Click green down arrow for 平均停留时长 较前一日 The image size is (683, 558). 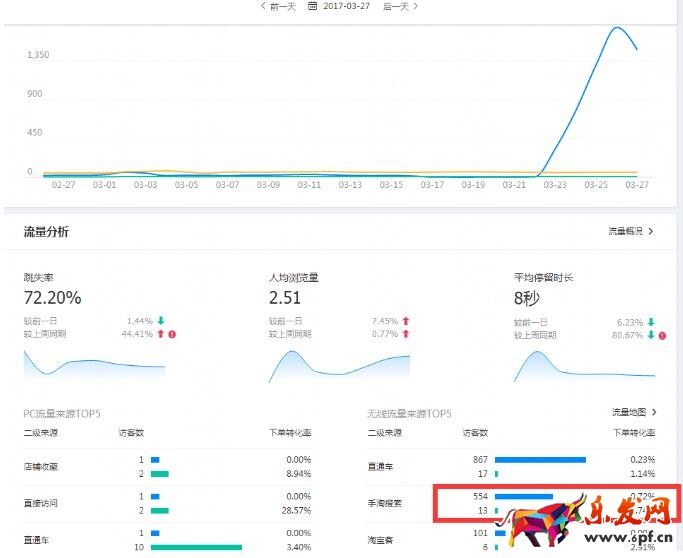pos(651,321)
